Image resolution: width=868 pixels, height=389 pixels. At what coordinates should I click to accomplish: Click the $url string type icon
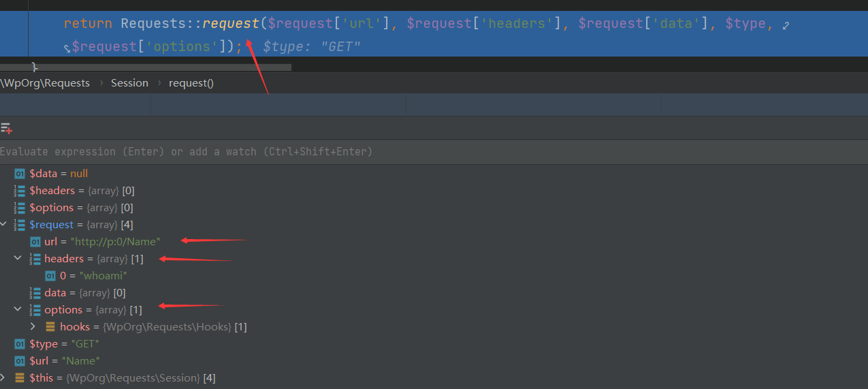pyautogui.click(x=20, y=361)
